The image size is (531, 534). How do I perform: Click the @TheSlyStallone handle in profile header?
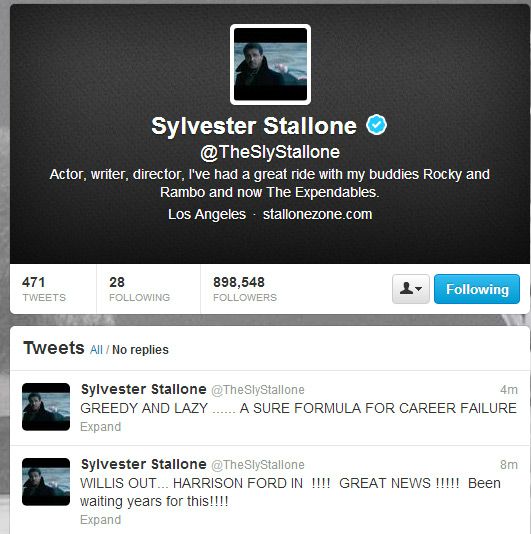pos(270,152)
